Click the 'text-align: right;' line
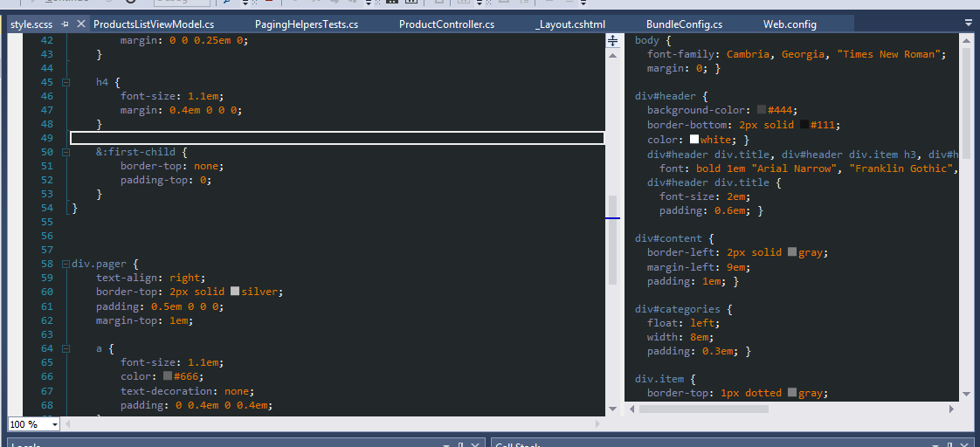 pyautogui.click(x=150, y=278)
